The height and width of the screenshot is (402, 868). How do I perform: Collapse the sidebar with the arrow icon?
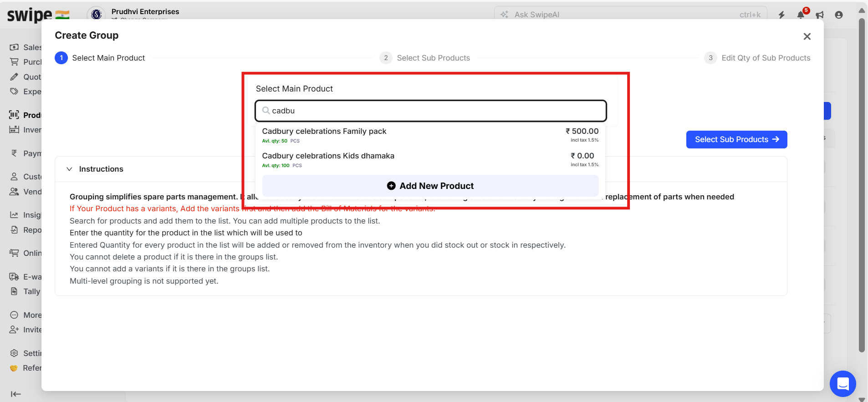[16, 394]
